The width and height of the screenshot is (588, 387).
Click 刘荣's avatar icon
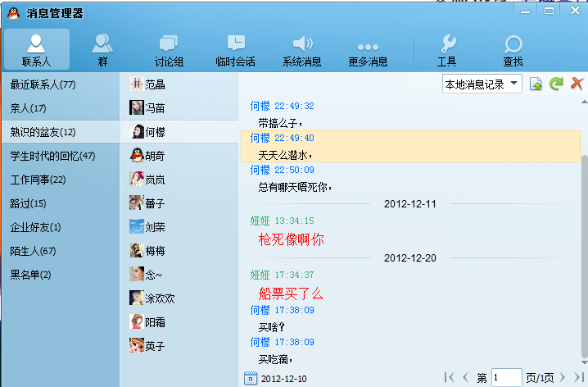(x=137, y=227)
